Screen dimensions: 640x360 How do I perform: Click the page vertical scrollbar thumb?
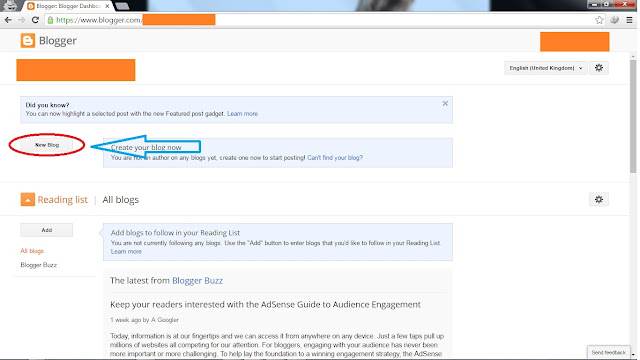(x=633, y=116)
